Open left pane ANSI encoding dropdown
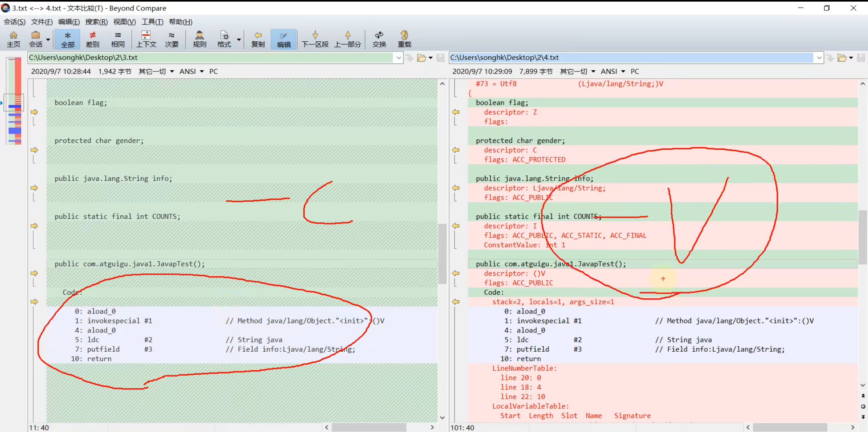This screenshot has width=868, height=432. click(192, 71)
